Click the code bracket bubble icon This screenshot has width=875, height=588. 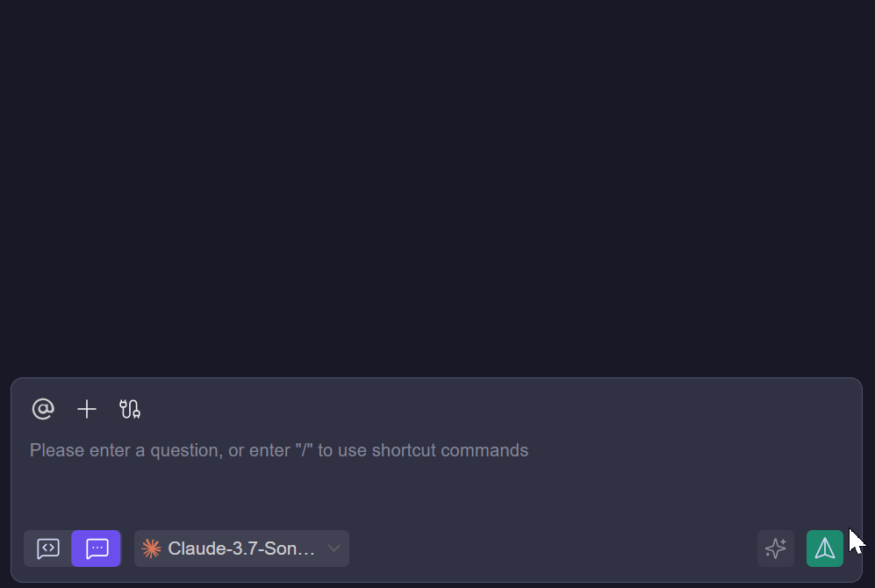(x=48, y=549)
